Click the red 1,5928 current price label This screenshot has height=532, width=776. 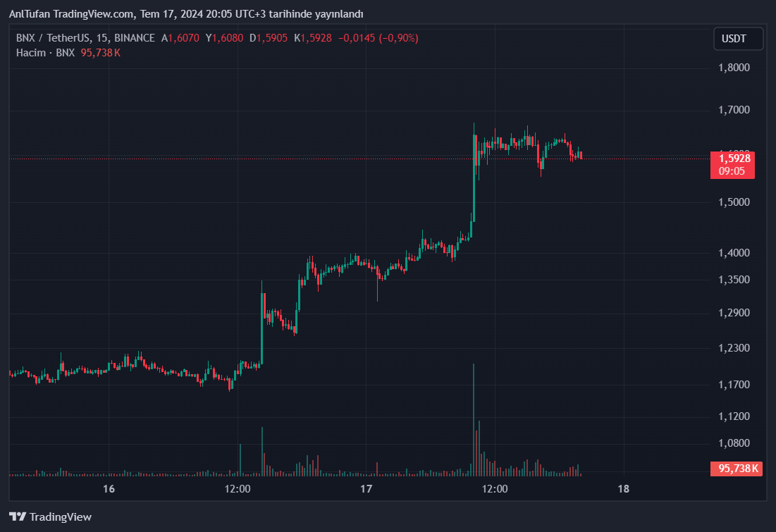point(734,159)
